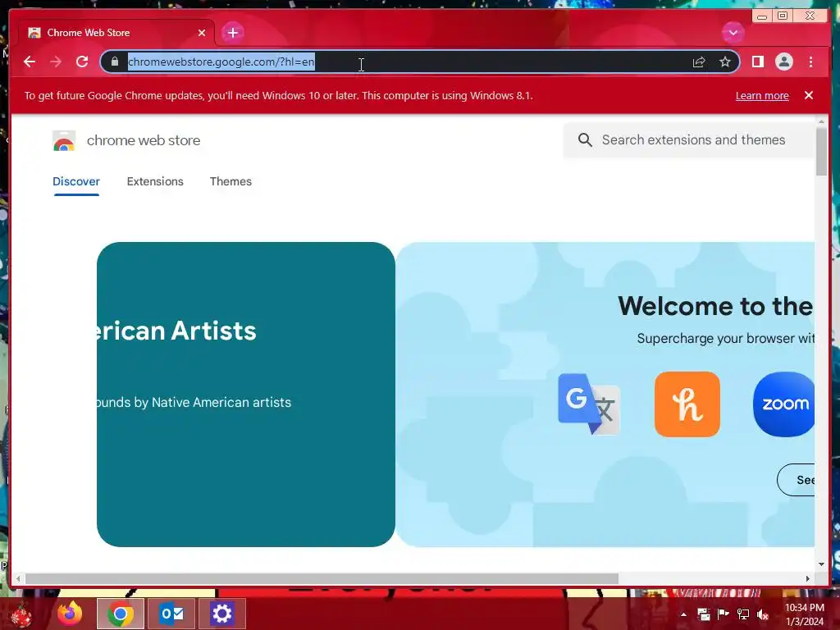
Task: Click the vertical scrollbar up arrow
Action: coord(821,122)
